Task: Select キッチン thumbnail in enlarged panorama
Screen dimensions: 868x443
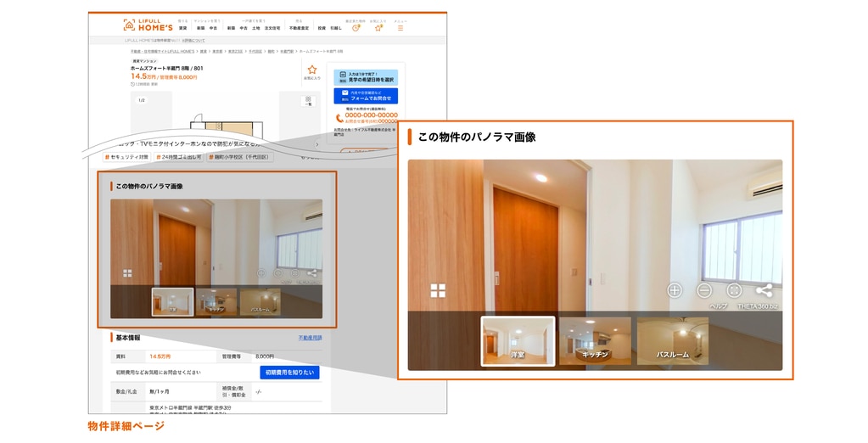Action: point(595,341)
